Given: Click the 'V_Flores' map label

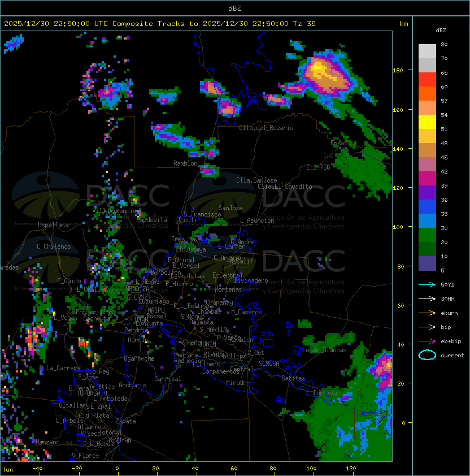Looking at the screenshot, I should click(85, 456).
